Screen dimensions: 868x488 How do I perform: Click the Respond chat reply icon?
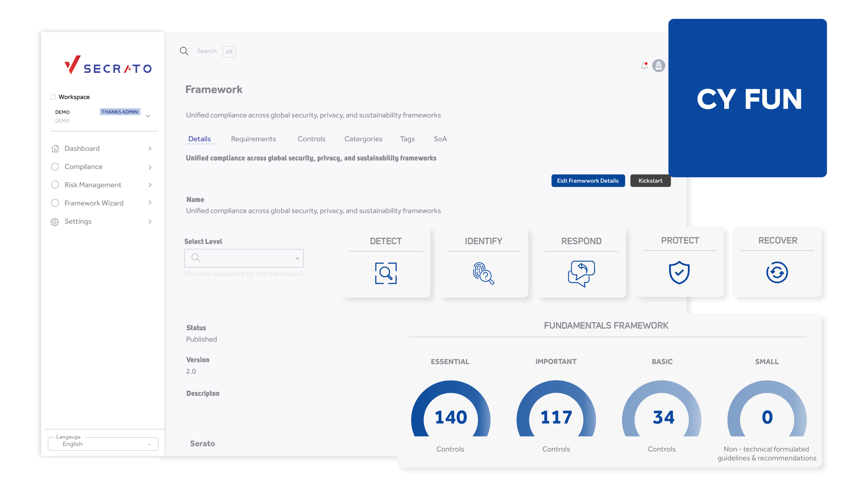[x=581, y=273]
